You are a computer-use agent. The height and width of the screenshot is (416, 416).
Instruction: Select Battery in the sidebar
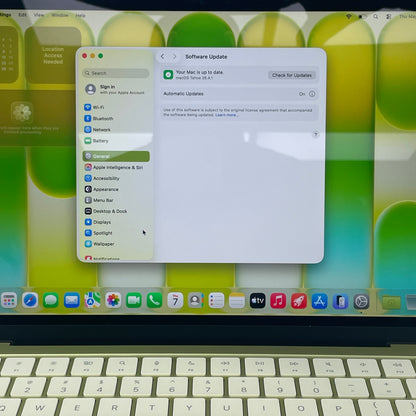point(116,141)
